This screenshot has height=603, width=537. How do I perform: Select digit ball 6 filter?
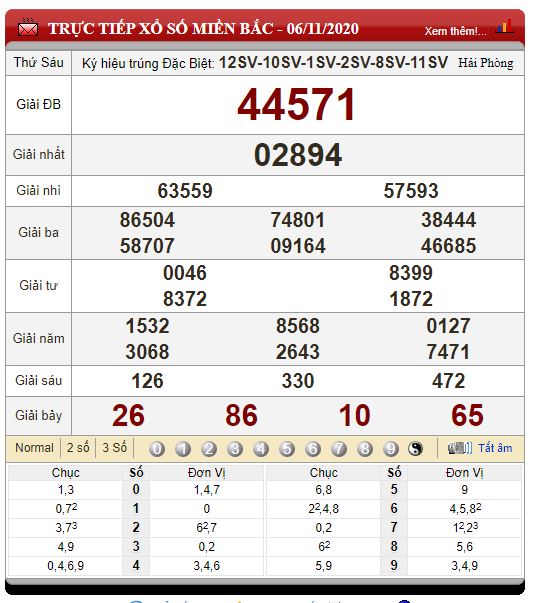313,448
